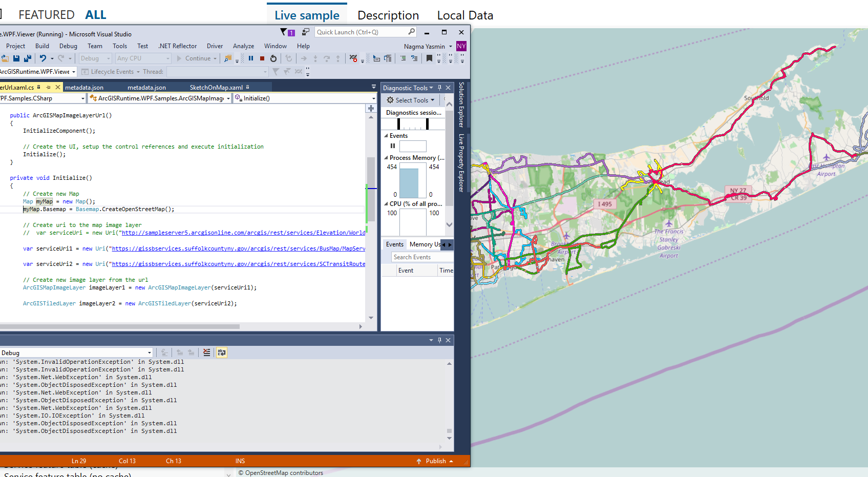
Task: Click the Save All icon
Action: [28, 58]
